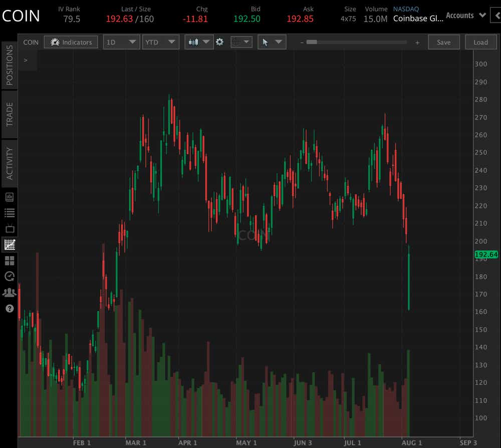Screen dimensions: 501x448
Task: Click the COIN symbol input field
Action: [31, 42]
